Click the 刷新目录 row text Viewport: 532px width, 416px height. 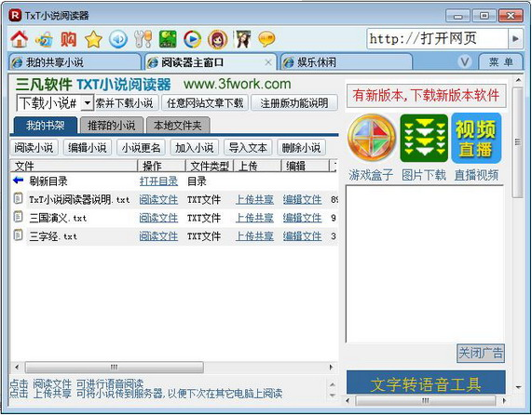coord(48,181)
